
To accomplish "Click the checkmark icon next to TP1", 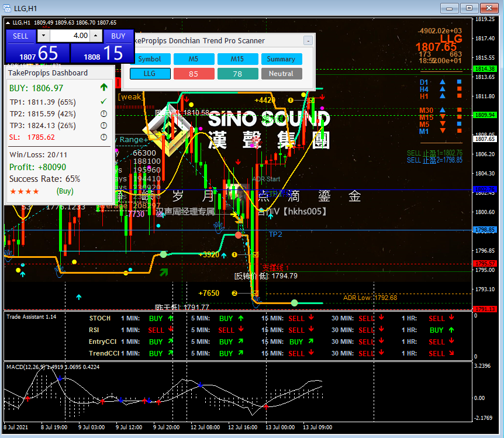I will [103, 101].
